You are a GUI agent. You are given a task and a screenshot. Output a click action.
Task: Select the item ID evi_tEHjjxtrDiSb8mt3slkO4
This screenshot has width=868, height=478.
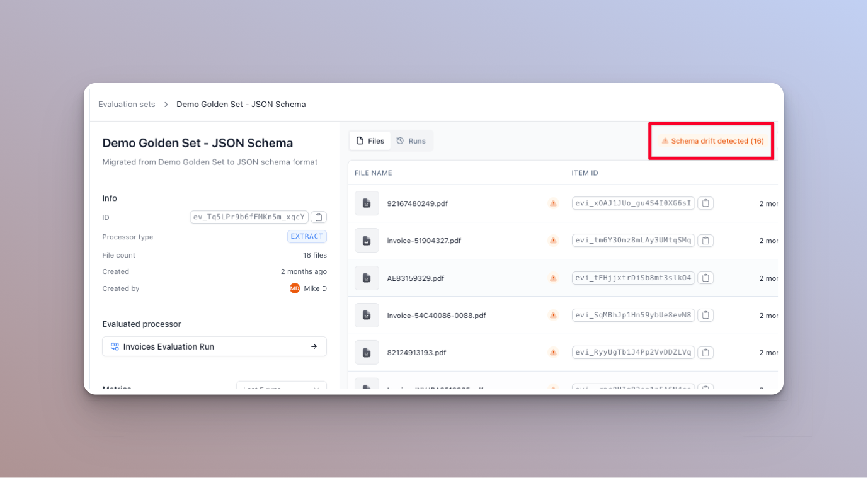click(x=634, y=278)
